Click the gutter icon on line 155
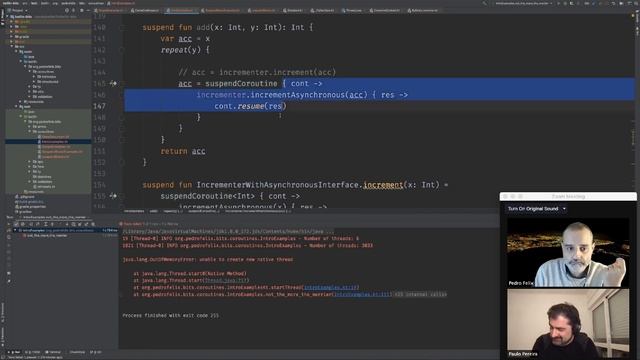640x360 pixels. coord(113,196)
